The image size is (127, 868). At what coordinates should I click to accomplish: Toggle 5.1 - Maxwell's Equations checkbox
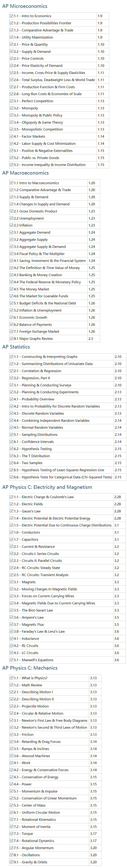pos(12,660)
